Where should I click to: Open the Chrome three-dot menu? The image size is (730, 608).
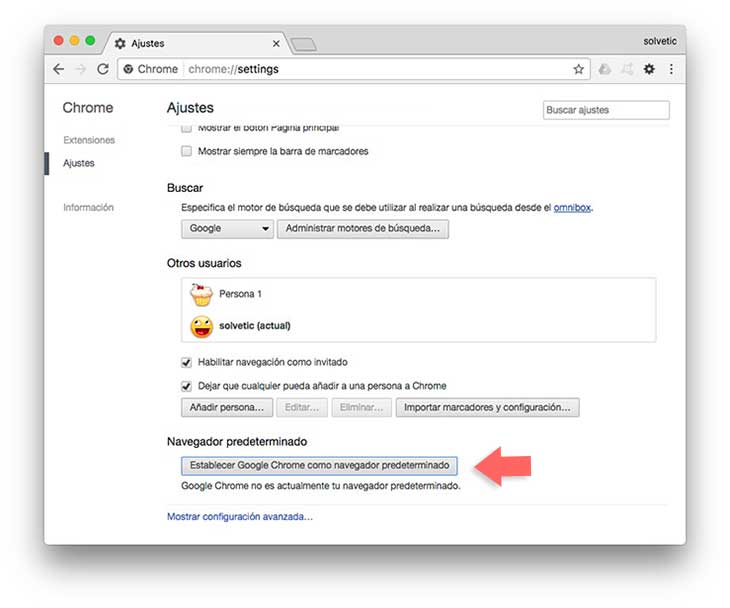(671, 69)
